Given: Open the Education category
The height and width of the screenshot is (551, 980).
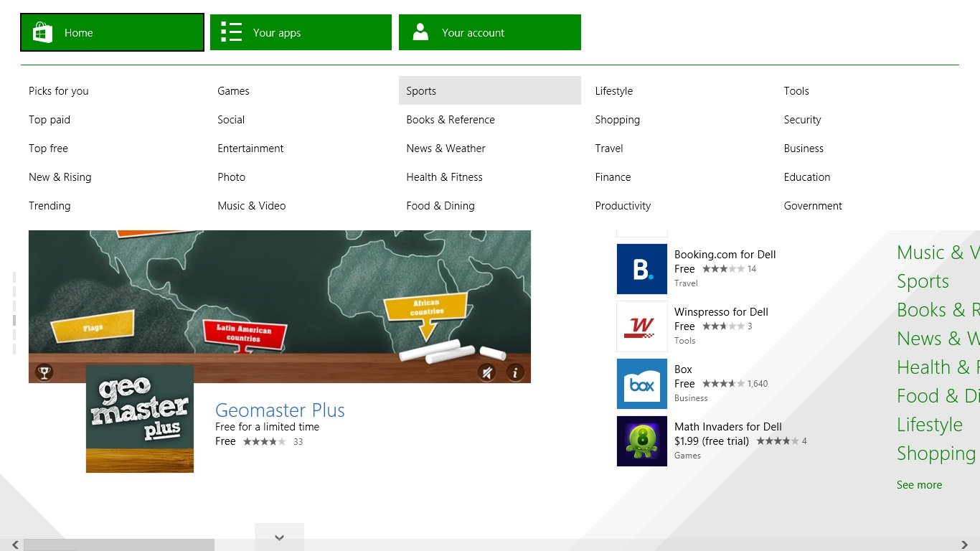Looking at the screenshot, I should (x=807, y=177).
